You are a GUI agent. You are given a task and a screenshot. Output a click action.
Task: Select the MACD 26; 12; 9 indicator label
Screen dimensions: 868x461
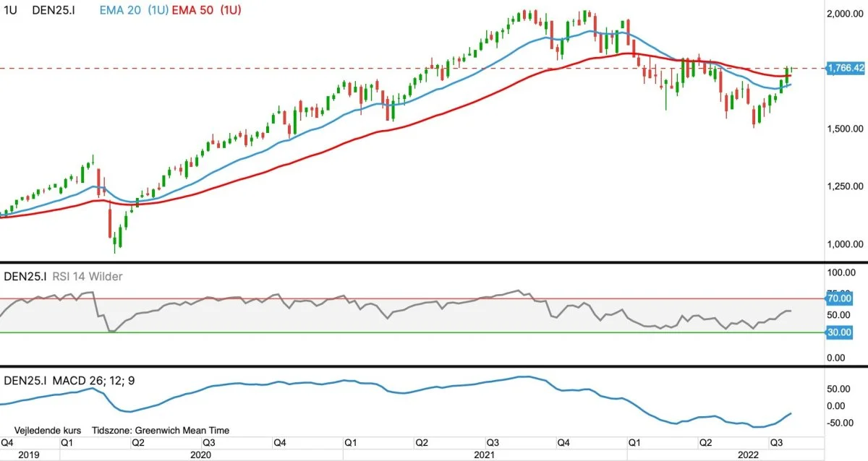95,380
